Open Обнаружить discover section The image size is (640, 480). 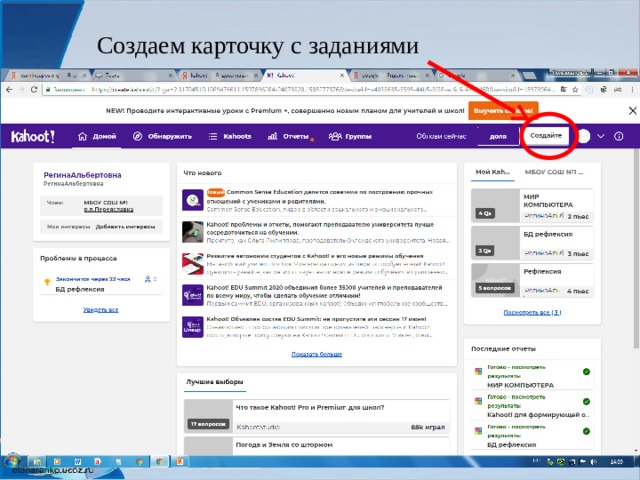[162, 136]
